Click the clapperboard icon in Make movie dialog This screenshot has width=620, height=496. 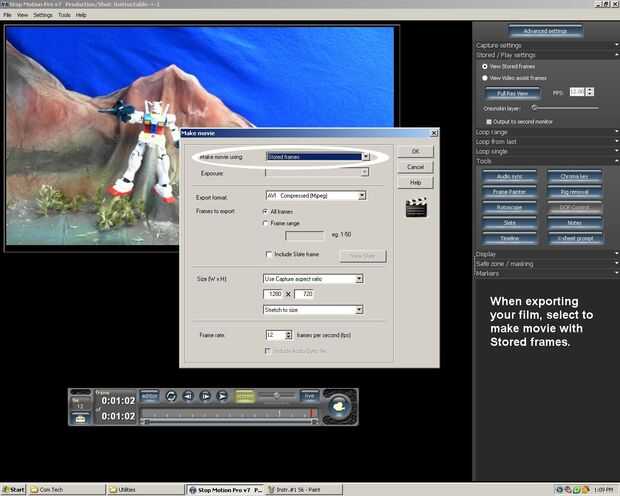click(x=416, y=207)
